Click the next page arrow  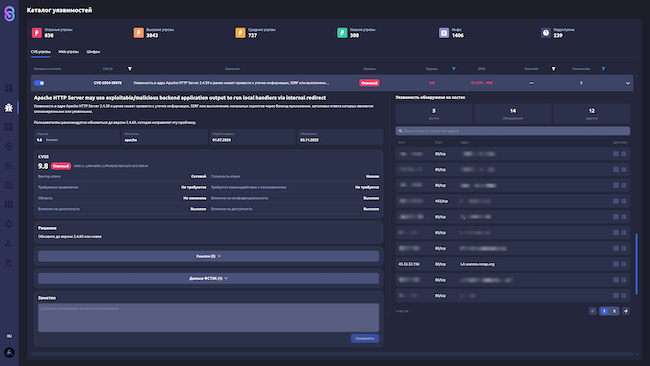click(x=626, y=311)
